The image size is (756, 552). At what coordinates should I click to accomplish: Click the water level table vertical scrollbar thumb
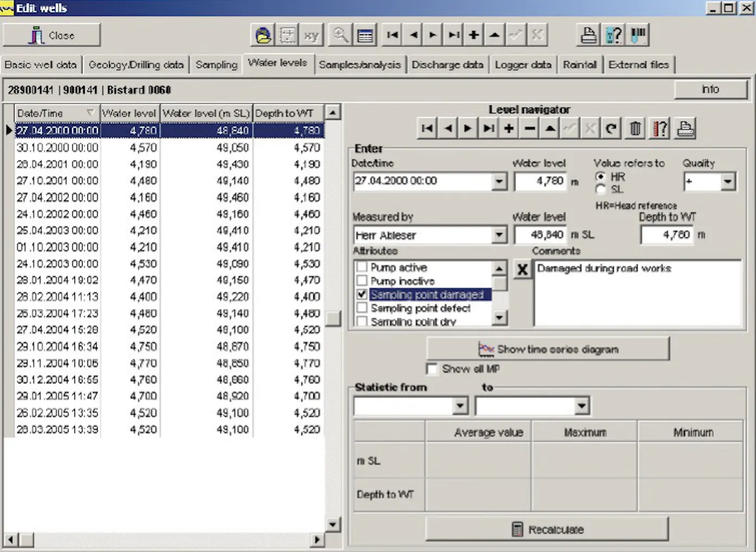pos(333,318)
